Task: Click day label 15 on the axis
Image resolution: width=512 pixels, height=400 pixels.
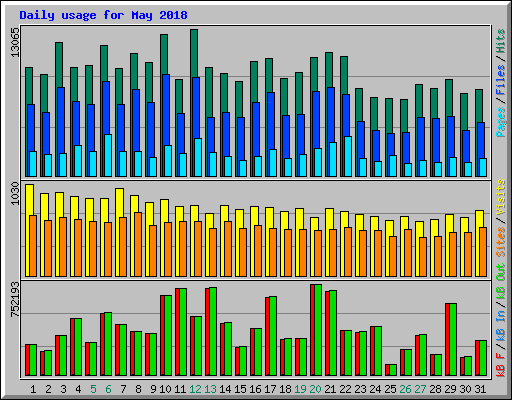Action: [240, 389]
